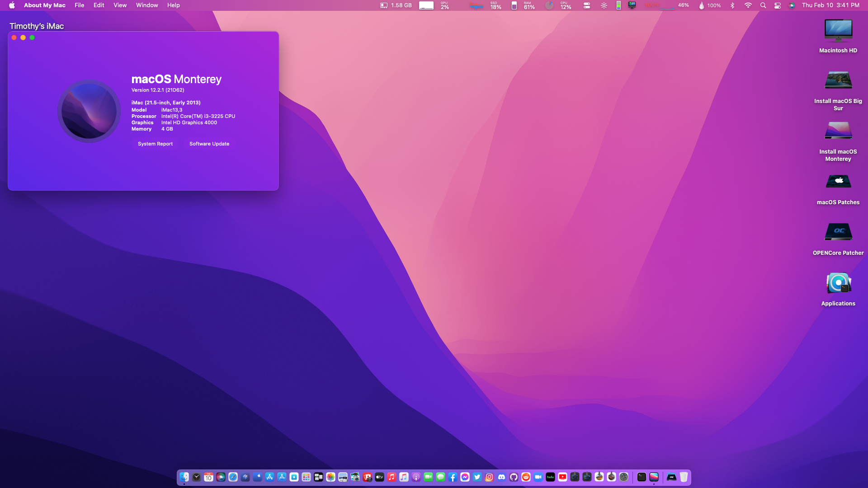Image resolution: width=868 pixels, height=488 pixels.
Task: Open Trash in the Dock
Action: tap(684, 477)
